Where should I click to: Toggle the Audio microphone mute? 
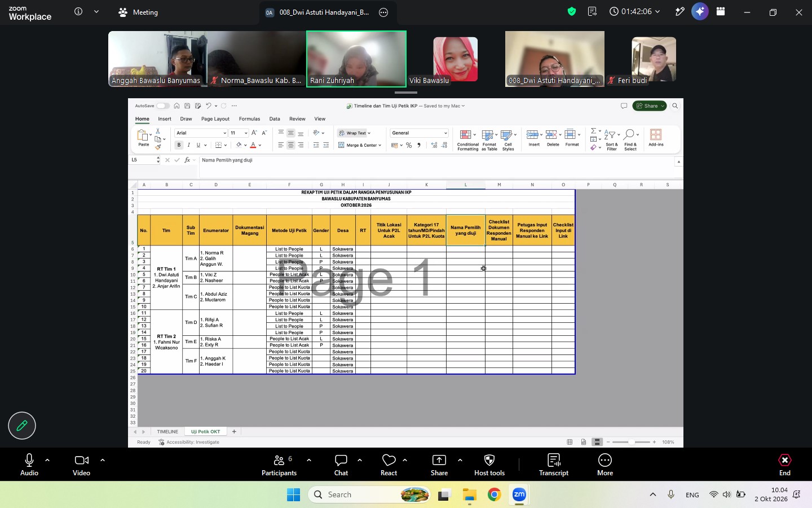pyautogui.click(x=29, y=465)
